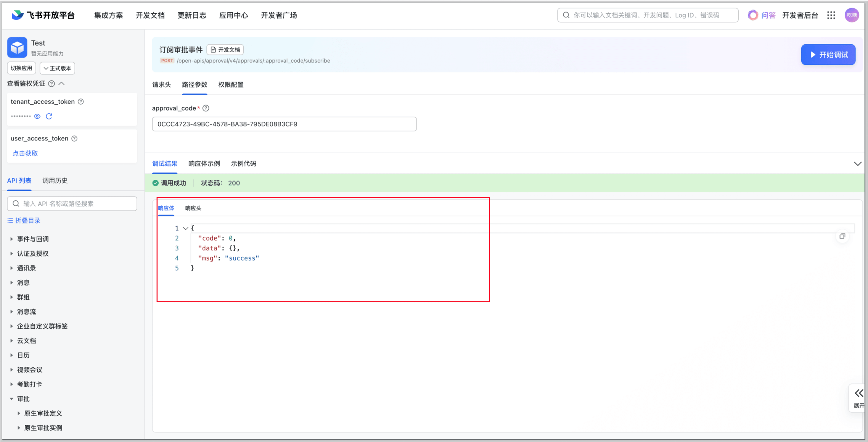Click help icon next to approval_code

click(x=206, y=108)
